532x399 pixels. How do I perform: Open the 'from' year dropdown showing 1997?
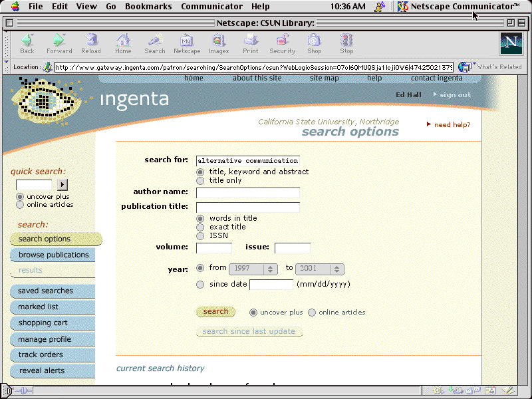tap(253, 269)
